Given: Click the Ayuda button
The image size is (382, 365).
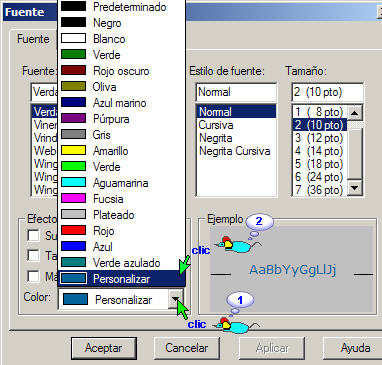Looking at the screenshot, I should pos(353,348).
